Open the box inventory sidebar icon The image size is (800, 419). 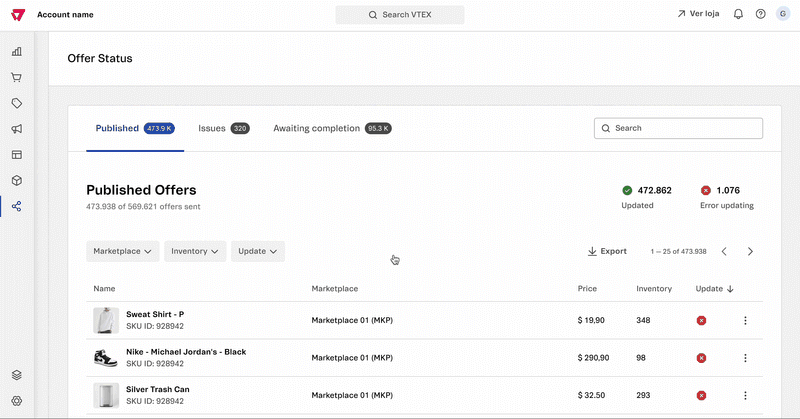(17, 181)
